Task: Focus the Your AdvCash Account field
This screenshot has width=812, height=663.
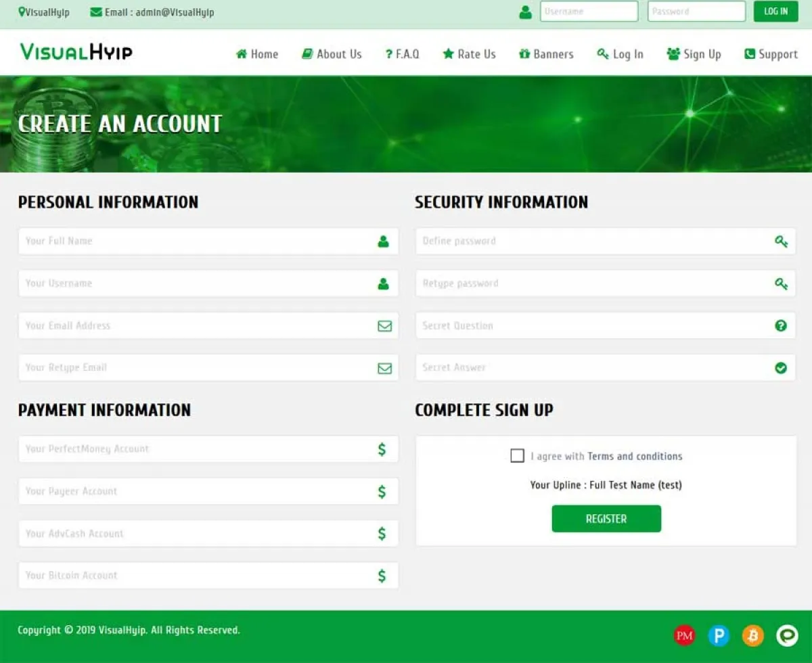Action: (x=208, y=534)
